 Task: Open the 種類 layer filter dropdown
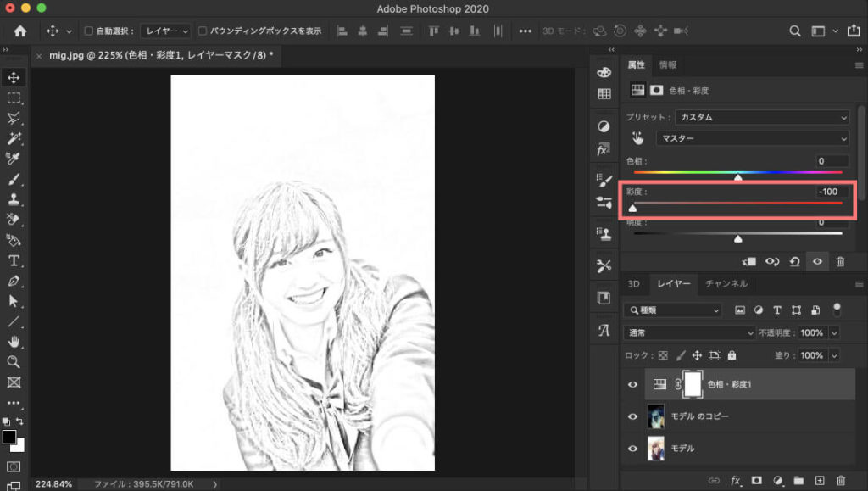tap(673, 310)
